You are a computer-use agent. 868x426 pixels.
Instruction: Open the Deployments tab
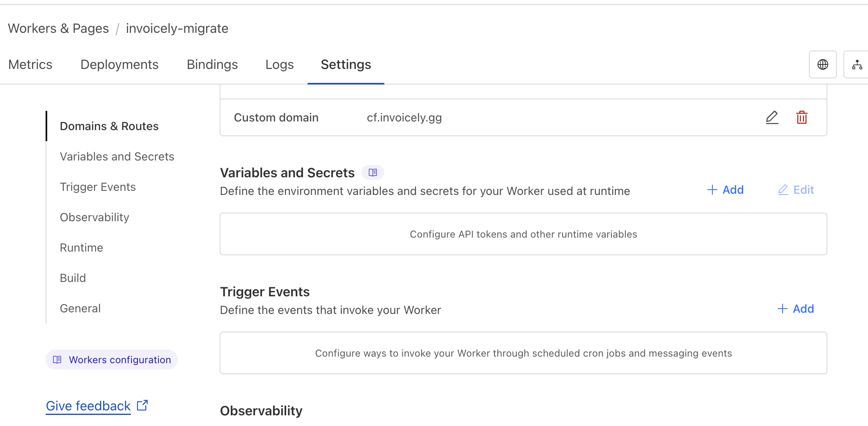click(x=119, y=64)
